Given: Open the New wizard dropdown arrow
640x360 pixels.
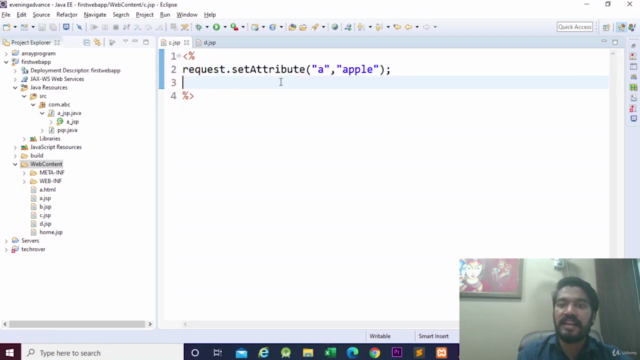Looking at the screenshot, I should point(15,27).
